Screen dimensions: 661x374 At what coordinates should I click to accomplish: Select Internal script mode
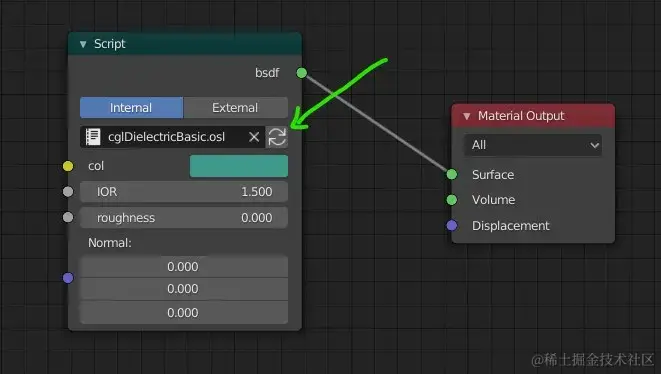click(x=132, y=108)
